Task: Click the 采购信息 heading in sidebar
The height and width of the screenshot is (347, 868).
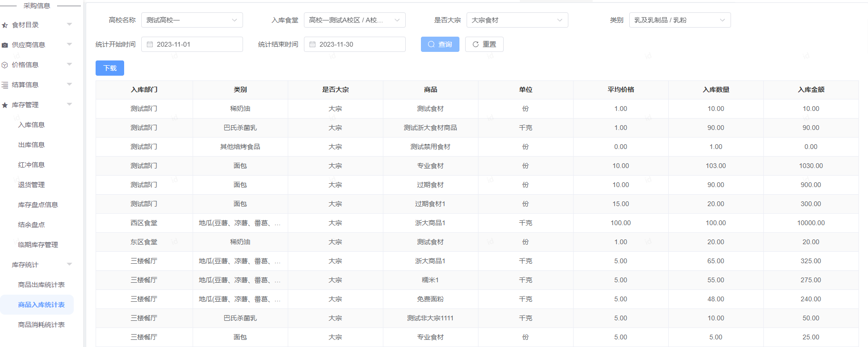Action: (x=37, y=6)
